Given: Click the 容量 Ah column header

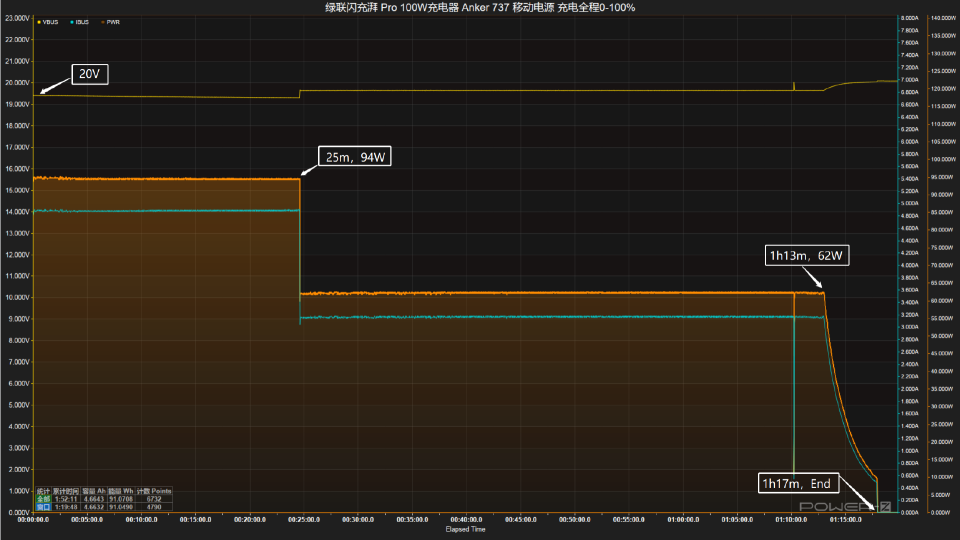Looking at the screenshot, I should pyautogui.click(x=94, y=491).
